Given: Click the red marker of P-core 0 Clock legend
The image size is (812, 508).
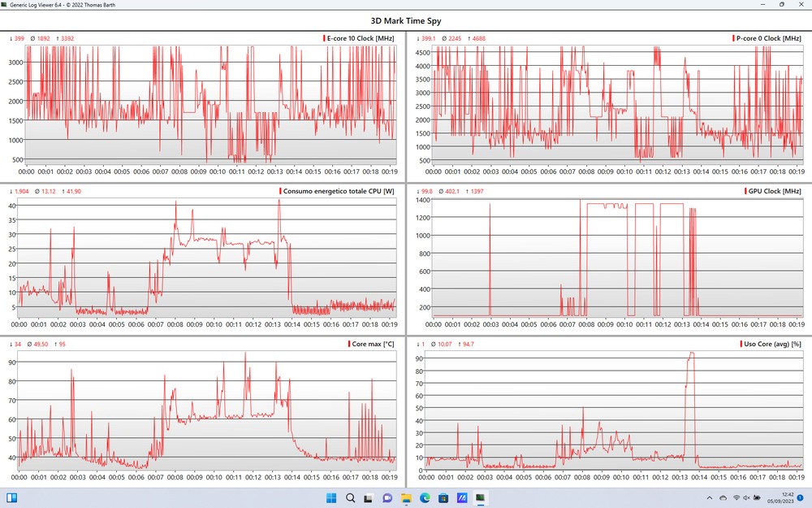Looking at the screenshot, I should [x=734, y=38].
